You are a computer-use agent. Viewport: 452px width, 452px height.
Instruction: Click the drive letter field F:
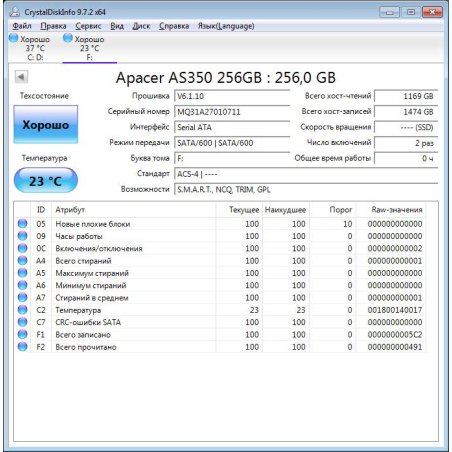(x=232, y=158)
